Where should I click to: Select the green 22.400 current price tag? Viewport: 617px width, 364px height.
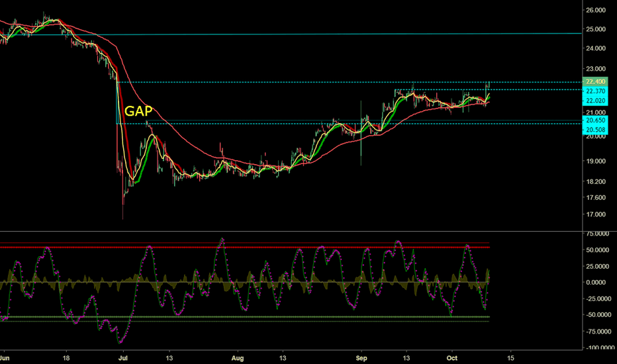595,82
